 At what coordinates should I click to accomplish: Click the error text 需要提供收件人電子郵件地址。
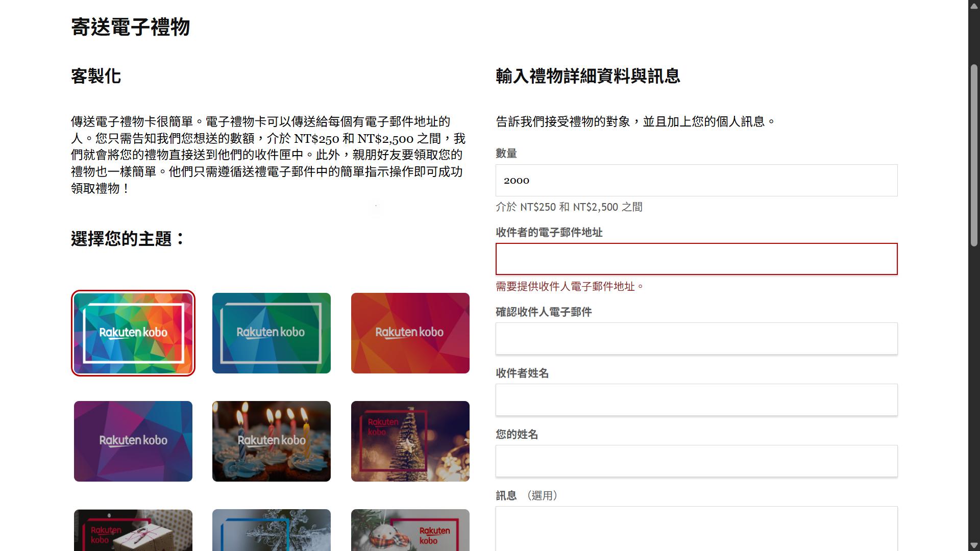570,287
